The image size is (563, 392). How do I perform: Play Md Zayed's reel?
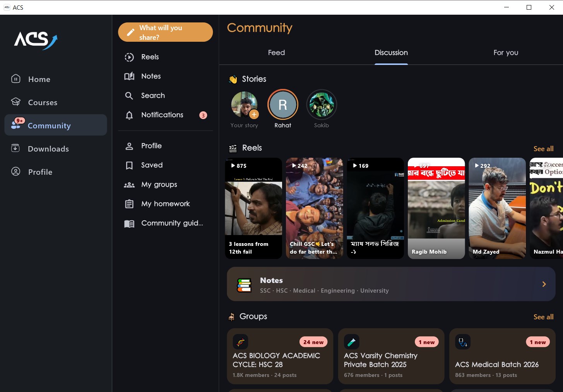pos(497,208)
